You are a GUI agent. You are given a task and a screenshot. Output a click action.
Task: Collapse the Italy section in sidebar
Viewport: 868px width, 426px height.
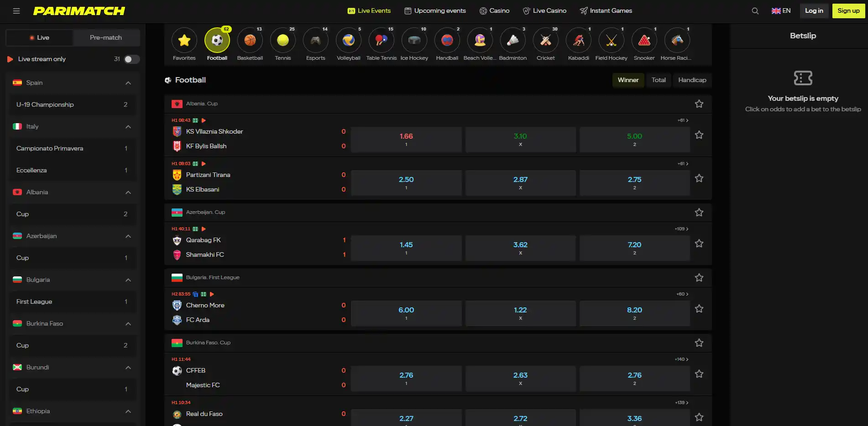(x=128, y=127)
